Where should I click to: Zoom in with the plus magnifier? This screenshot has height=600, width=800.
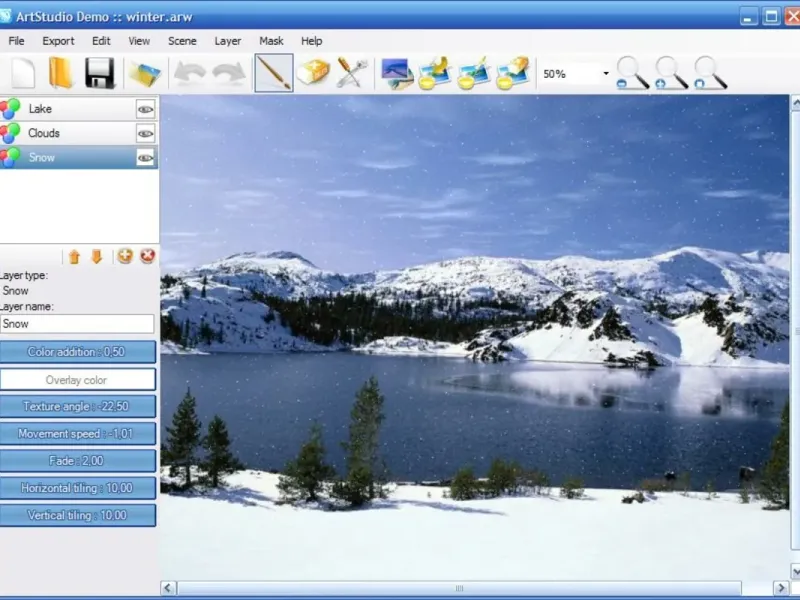click(x=671, y=73)
